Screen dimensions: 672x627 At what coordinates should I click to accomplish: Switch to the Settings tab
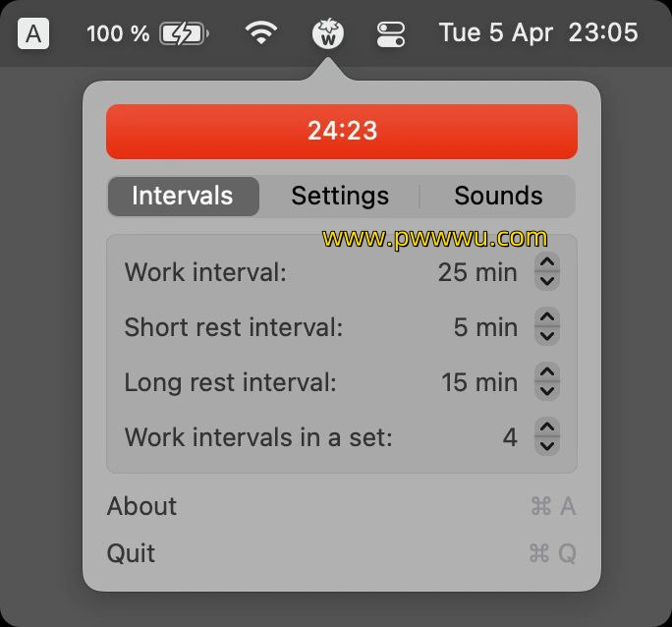pyautogui.click(x=340, y=197)
